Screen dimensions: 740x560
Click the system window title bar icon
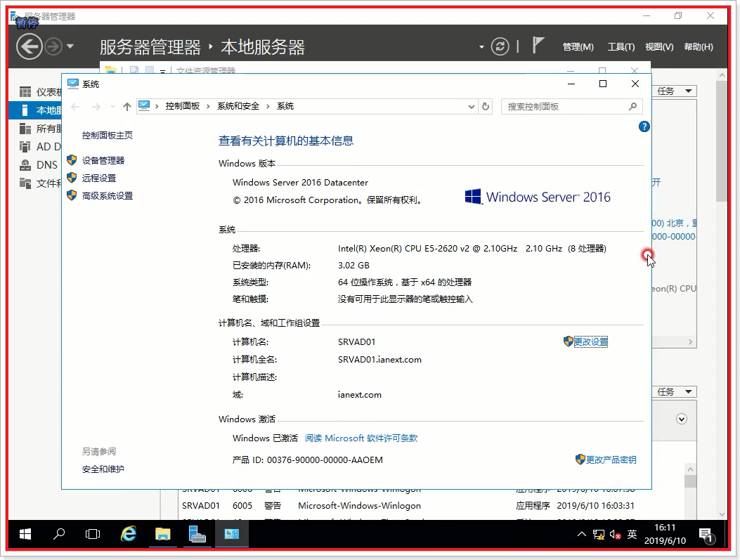[72, 84]
